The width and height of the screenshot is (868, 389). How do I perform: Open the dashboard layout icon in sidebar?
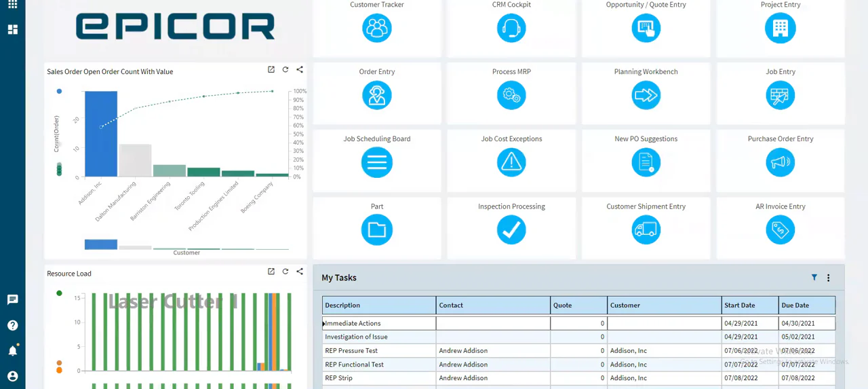click(12, 29)
